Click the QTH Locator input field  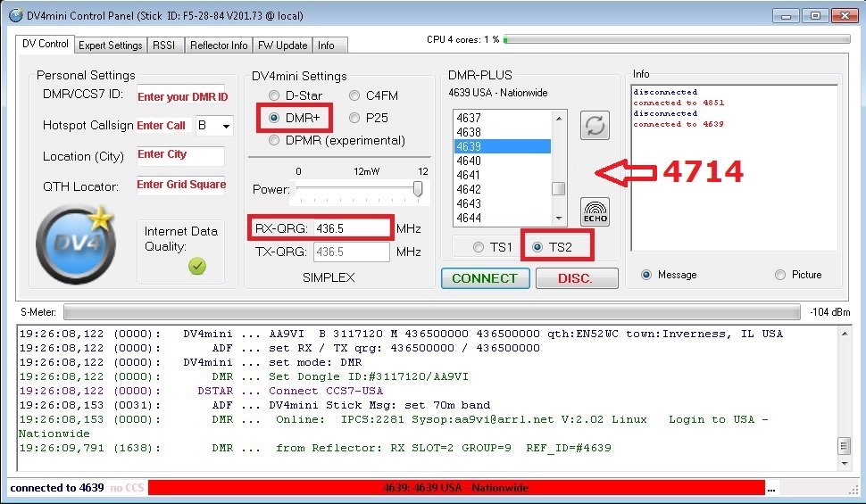pyautogui.click(x=181, y=186)
